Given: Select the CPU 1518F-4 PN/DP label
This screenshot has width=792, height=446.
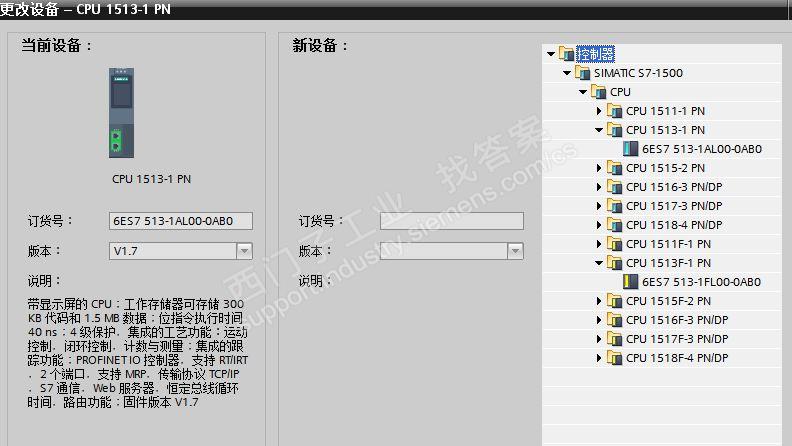Looking at the screenshot, I should 677,358.
